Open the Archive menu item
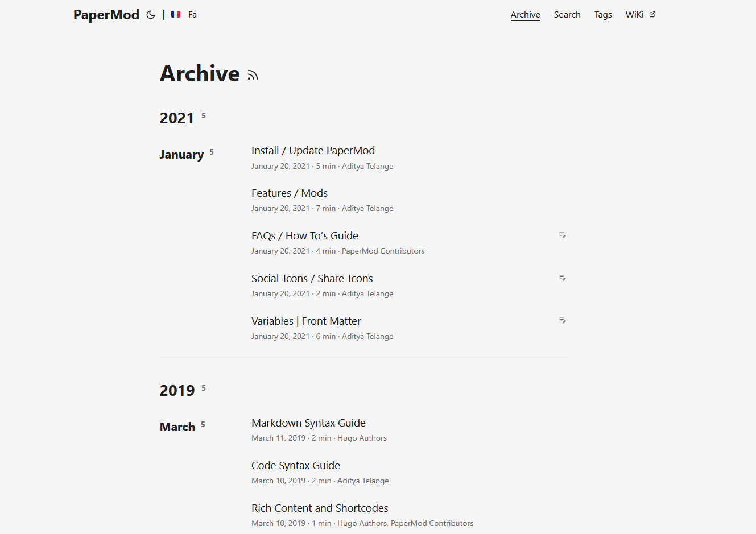The height and width of the screenshot is (534, 756). tap(525, 15)
